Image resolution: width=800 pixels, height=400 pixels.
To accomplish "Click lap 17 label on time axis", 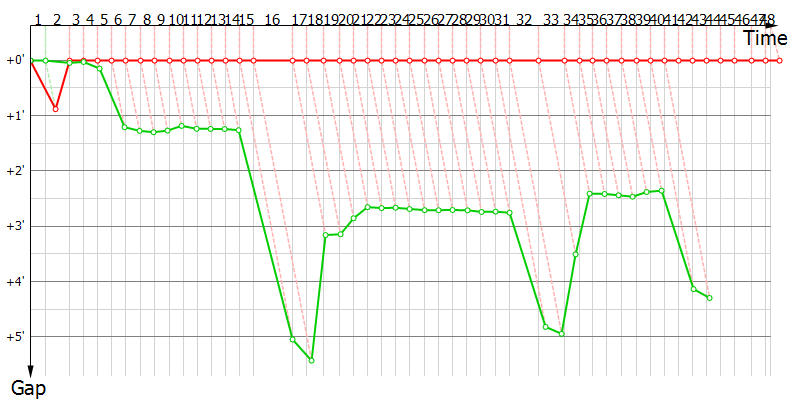I will pyautogui.click(x=298, y=19).
